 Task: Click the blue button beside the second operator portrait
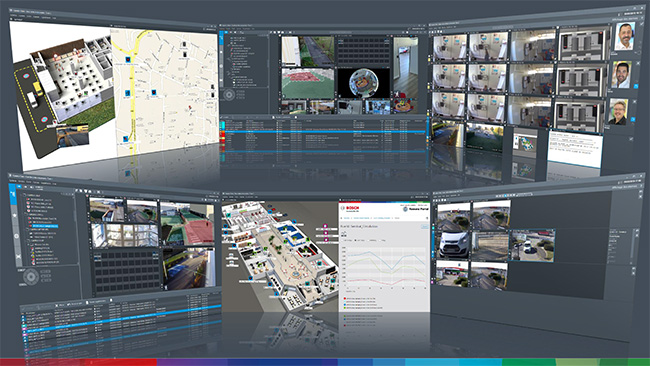(636, 86)
